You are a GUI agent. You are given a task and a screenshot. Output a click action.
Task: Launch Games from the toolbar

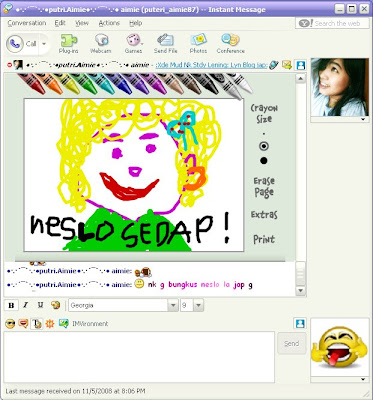tap(133, 44)
